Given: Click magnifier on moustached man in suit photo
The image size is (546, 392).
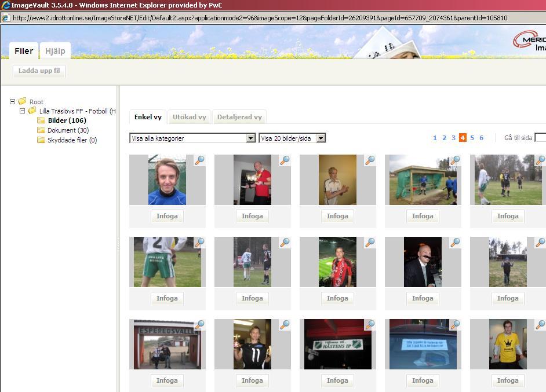Looking at the screenshot, I should [456, 242].
